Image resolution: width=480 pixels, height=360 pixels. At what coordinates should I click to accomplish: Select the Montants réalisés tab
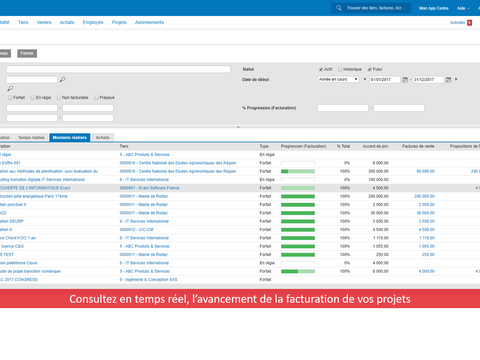(x=70, y=137)
